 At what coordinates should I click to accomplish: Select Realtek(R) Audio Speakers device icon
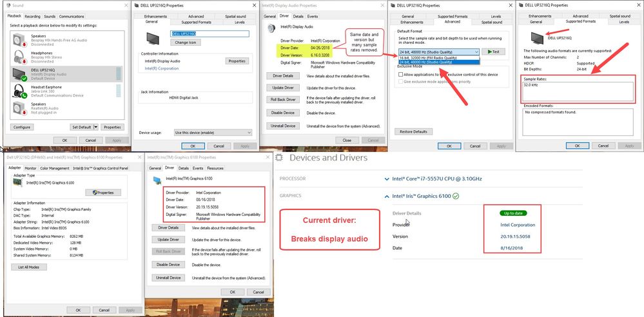pyautogui.click(x=19, y=108)
